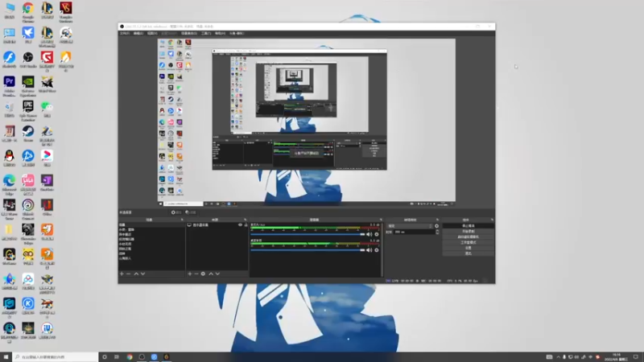Screen dimensions: 644x362
Task: Click the highlighted top button in Controls panel
Action: click(x=469, y=226)
